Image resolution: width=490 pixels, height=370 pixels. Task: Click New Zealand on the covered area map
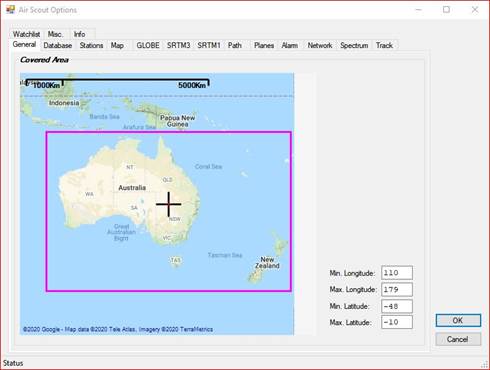coord(267,262)
